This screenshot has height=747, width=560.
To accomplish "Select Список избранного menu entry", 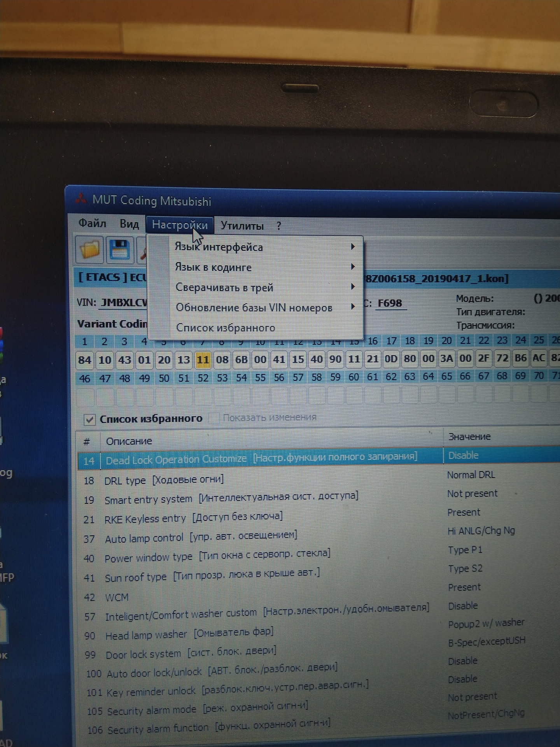I will point(226,328).
